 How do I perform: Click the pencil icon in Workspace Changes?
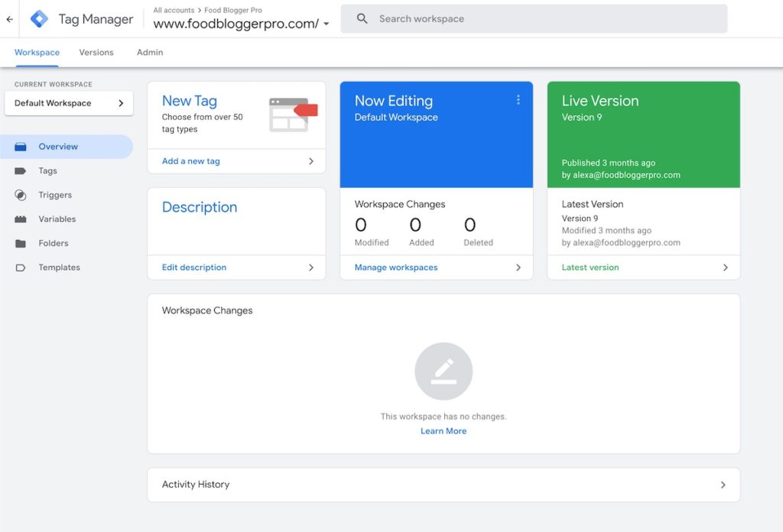[x=443, y=371]
